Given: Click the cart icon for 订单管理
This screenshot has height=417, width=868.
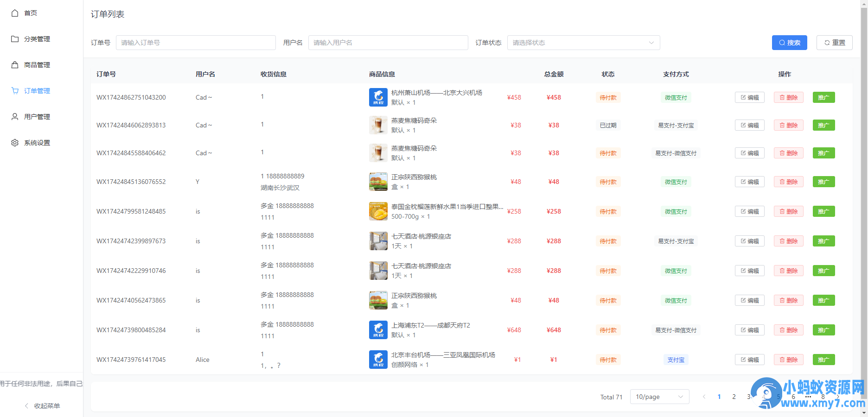Looking at the screenshot, I should click(x=14, y=91).
